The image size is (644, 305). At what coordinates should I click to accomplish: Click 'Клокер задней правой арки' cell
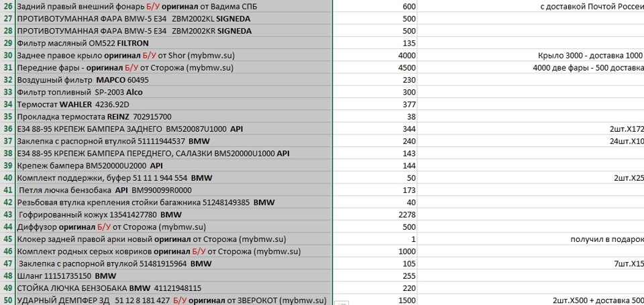pyautogui.click(x=174, y=239)
